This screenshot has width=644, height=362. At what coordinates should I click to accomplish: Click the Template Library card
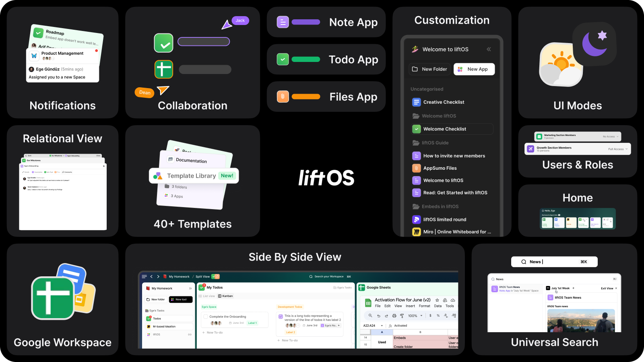point(194,176)
